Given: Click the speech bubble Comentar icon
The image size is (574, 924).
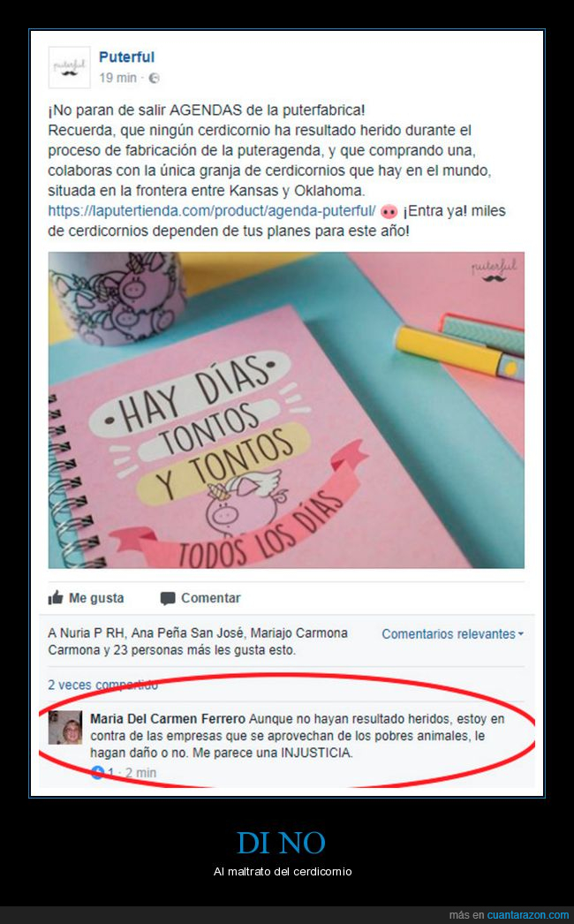Looking at the screenshot, I should (x=168, y=599).
